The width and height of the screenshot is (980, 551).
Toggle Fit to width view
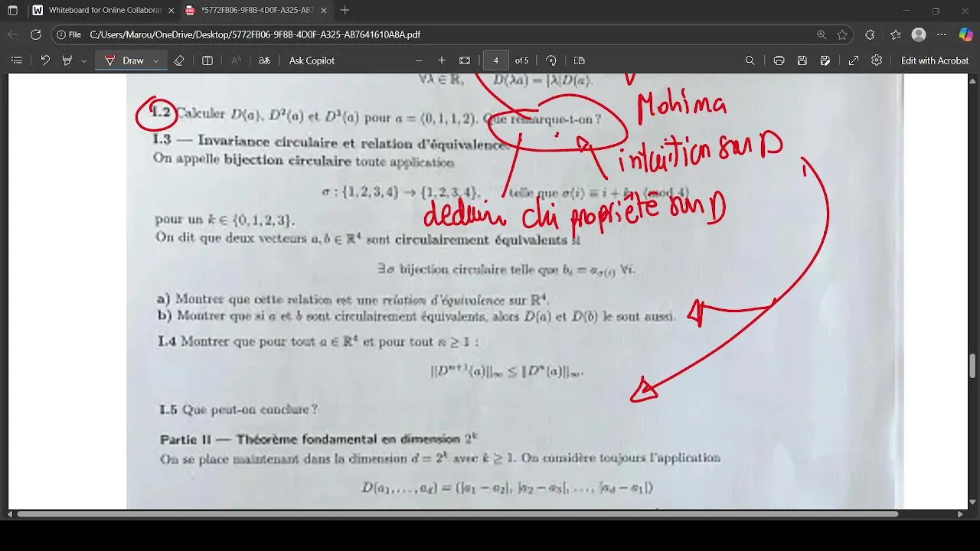465,60
